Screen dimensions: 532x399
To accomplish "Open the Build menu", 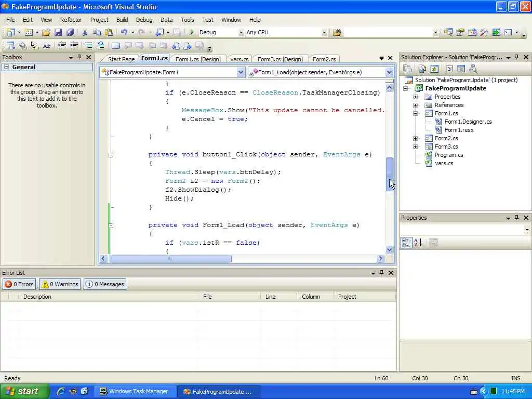I will [122, 20].
